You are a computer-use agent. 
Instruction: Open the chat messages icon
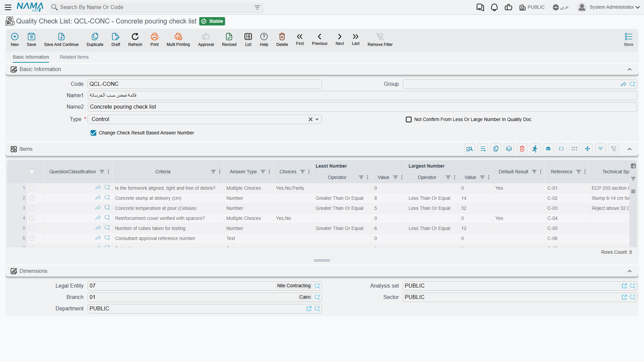(x=480, y=7)
